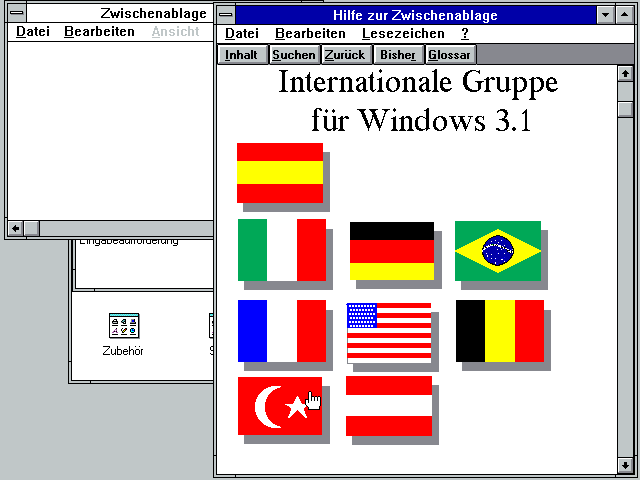Minimize the Hilfe zur Zwischenablage window
Viewport: 640px width, 480px height.
[x=606, y=15]
